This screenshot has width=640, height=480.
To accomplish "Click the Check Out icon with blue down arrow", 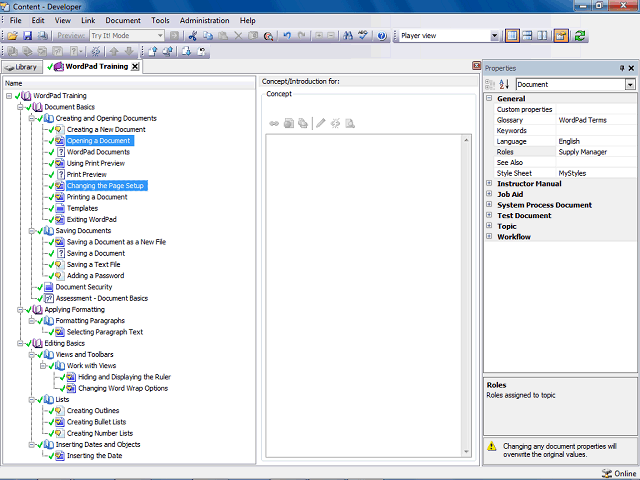I will pyautogui.click(x=187, y=51).
